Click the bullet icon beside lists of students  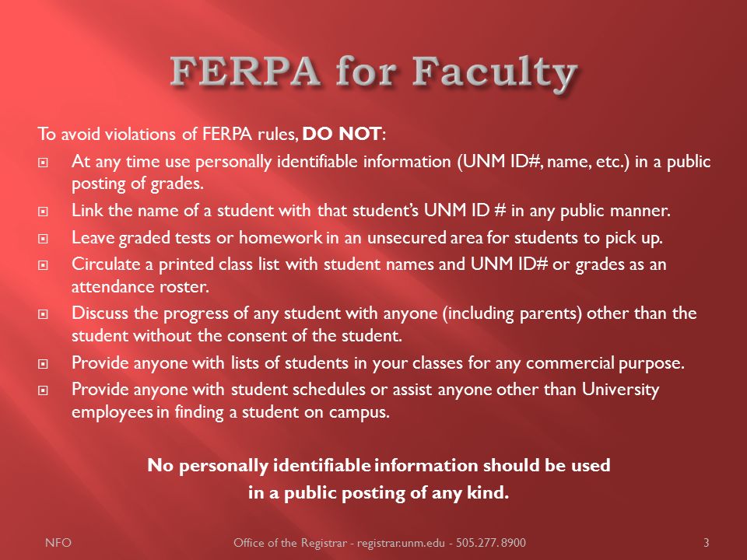43,364
